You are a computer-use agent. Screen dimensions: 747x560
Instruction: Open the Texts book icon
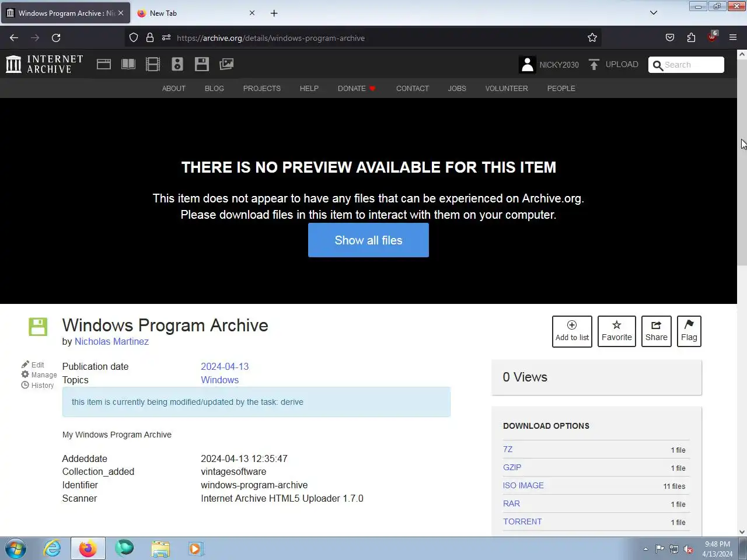[x=128, y=64]
